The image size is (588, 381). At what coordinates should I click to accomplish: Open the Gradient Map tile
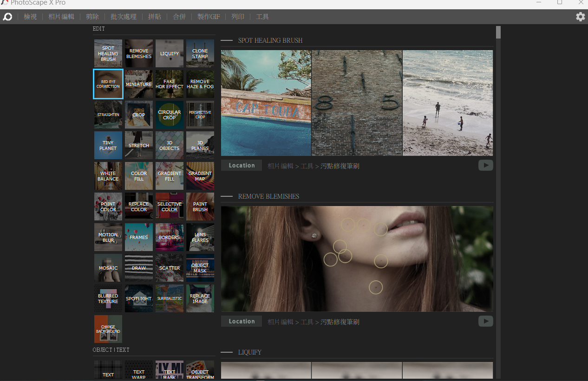[x=200, y=176]
